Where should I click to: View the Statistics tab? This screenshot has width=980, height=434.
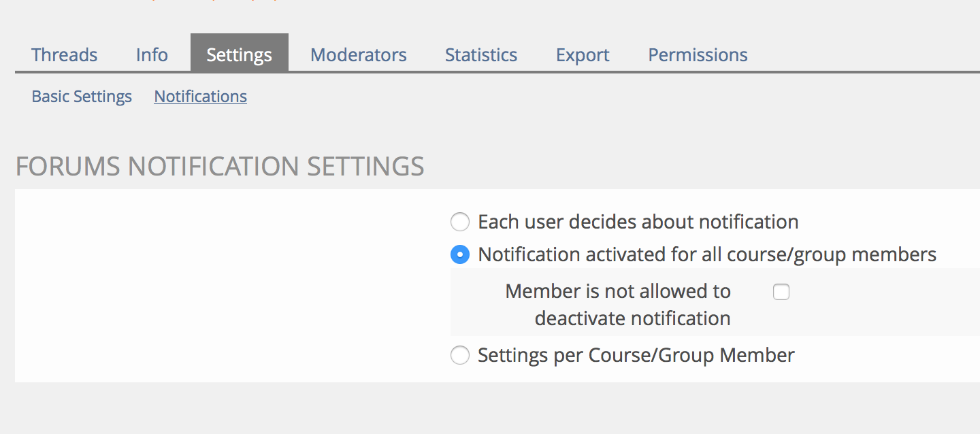[x=480, y=54]
